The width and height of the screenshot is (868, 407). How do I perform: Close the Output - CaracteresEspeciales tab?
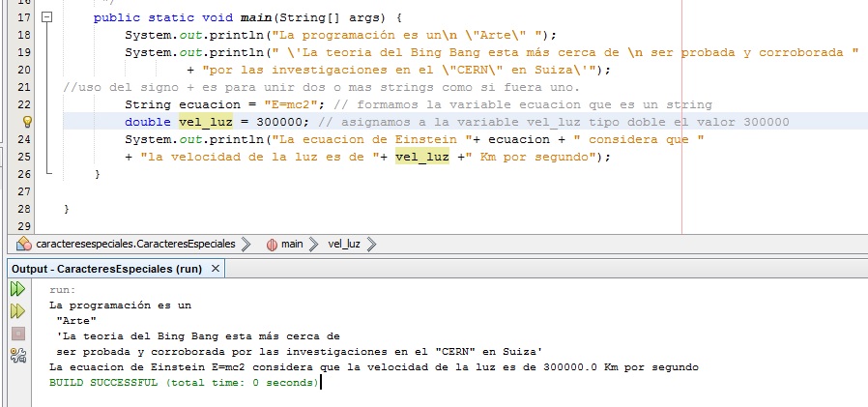[x=215, y=268]
